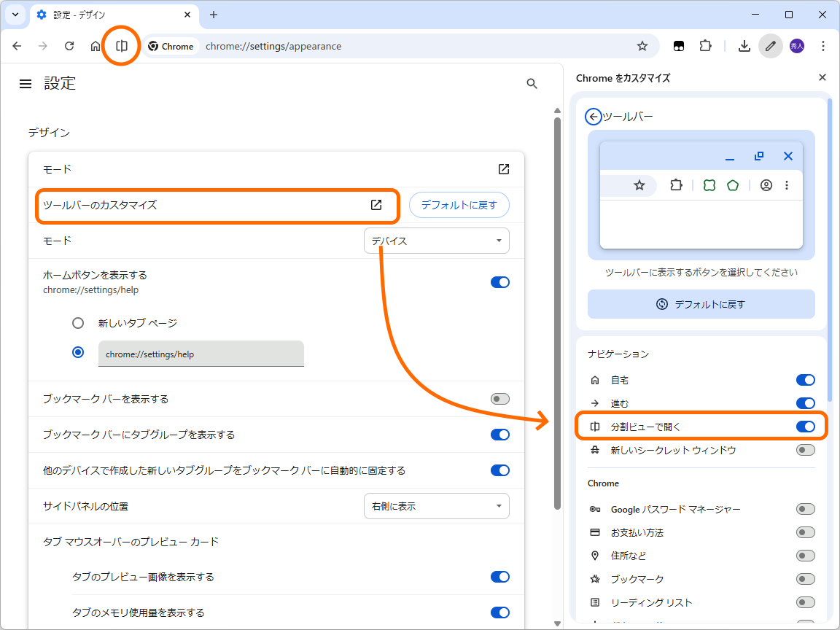The width and height of the screenshot is (840, 630).
Task: Open the settings hamburger menu icon
Action: pyautogui.click(x=26, y=83)
